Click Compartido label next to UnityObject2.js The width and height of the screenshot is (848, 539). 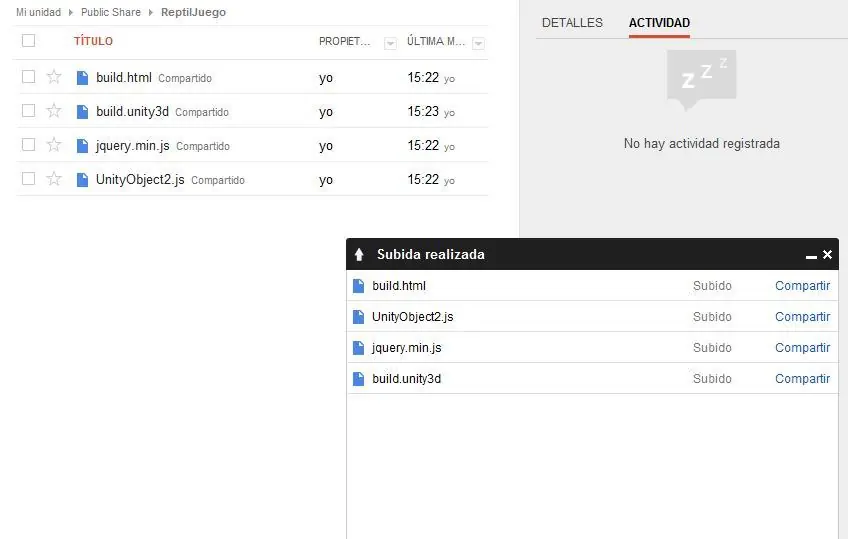click(x=218, y=181)
